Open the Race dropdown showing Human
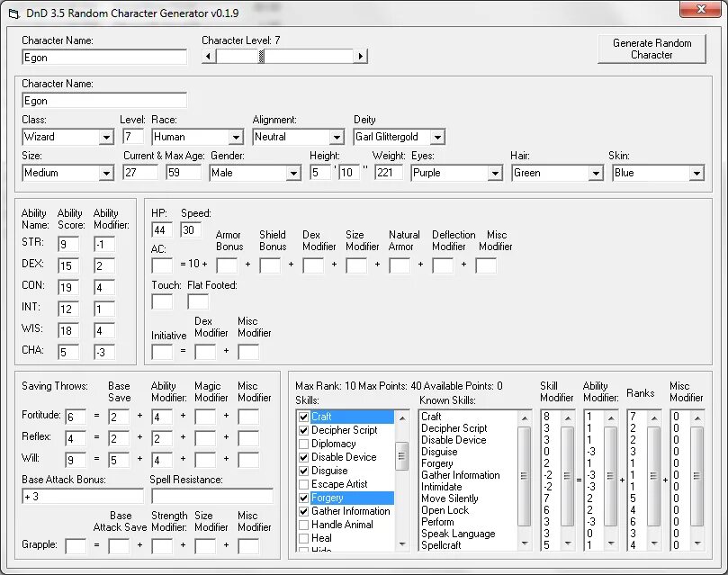Viewport: 728px width, 575px height. click(236, 137)
